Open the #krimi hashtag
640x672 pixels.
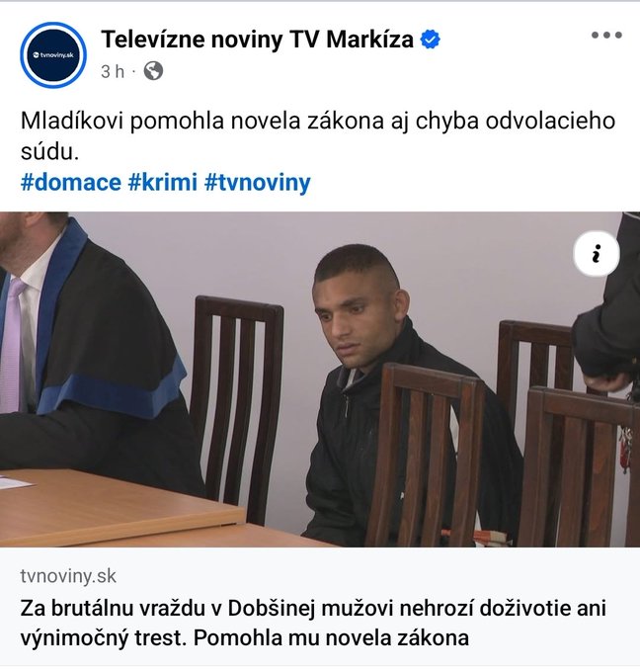click(163, 182)
